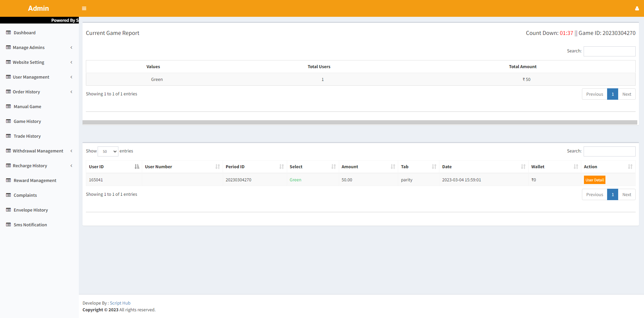The image size is (644, 318).
Task: Sort the Select column using its icon
Action: [x=333, y=167]
